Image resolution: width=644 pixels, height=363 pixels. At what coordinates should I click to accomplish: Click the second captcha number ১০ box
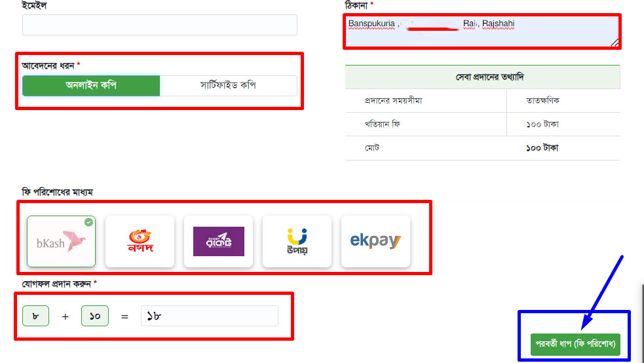(x=95, y=316)
